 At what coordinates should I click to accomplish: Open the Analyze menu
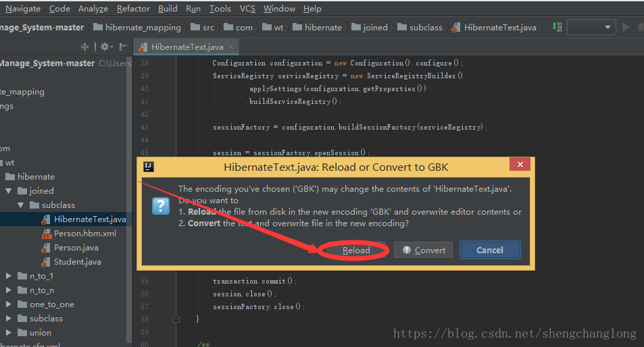point(93,9)
